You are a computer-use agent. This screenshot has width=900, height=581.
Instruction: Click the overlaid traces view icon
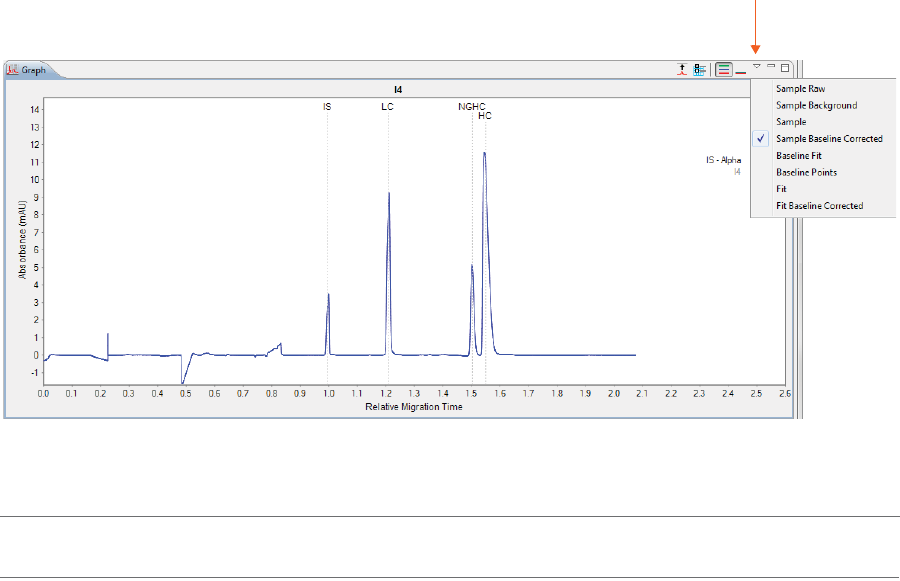(x=741, y=72)
